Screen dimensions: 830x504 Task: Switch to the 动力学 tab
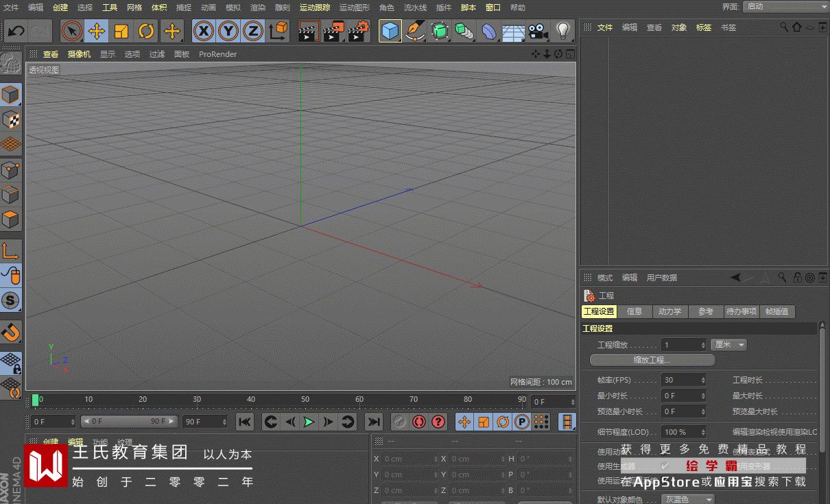669,311
